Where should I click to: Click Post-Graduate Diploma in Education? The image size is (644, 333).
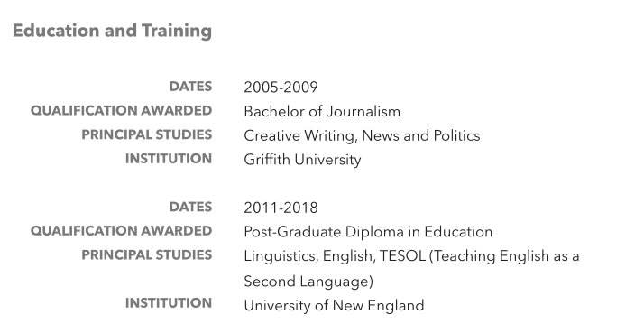(368, 232)
